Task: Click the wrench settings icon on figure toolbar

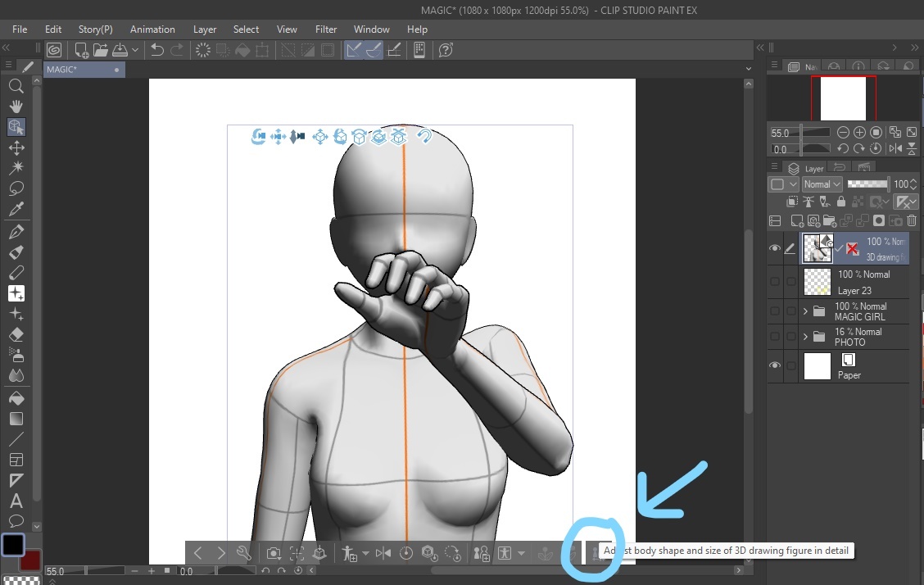Action: 243,554
